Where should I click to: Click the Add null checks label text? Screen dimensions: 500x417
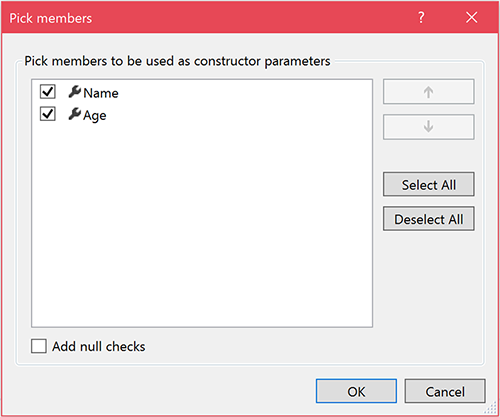coord(99,347)
